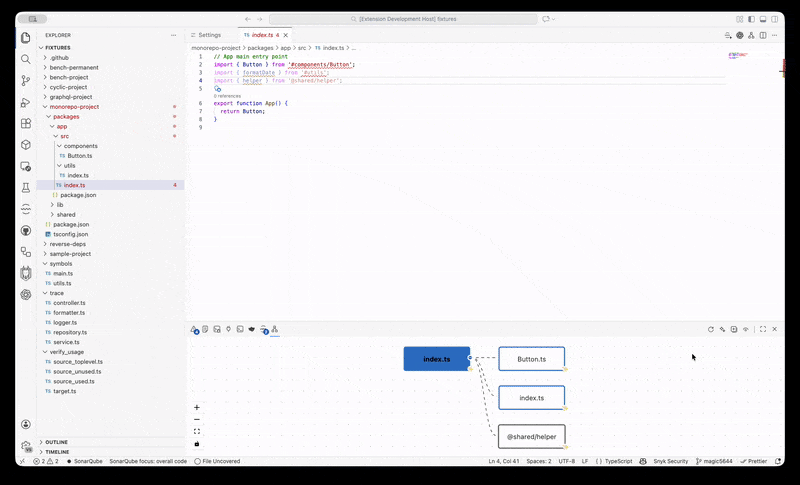The width and height of the screenshot is (800, 485).
Task: Click errors and warnings status item
Action: tap(46, 461)
